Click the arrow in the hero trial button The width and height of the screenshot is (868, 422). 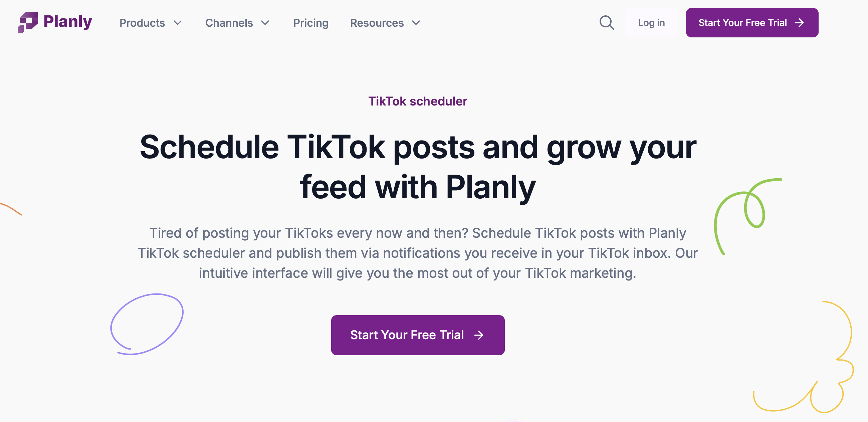pyautogui.click(x=479, y=335)
